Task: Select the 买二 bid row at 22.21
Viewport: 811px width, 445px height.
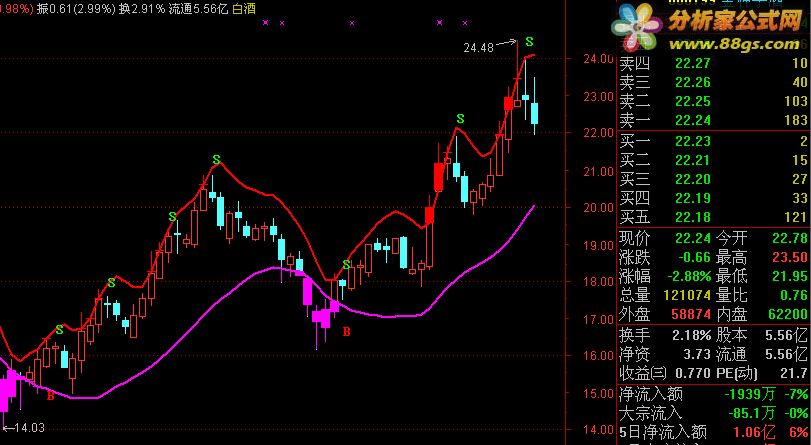Action: (x=713, y=160)
